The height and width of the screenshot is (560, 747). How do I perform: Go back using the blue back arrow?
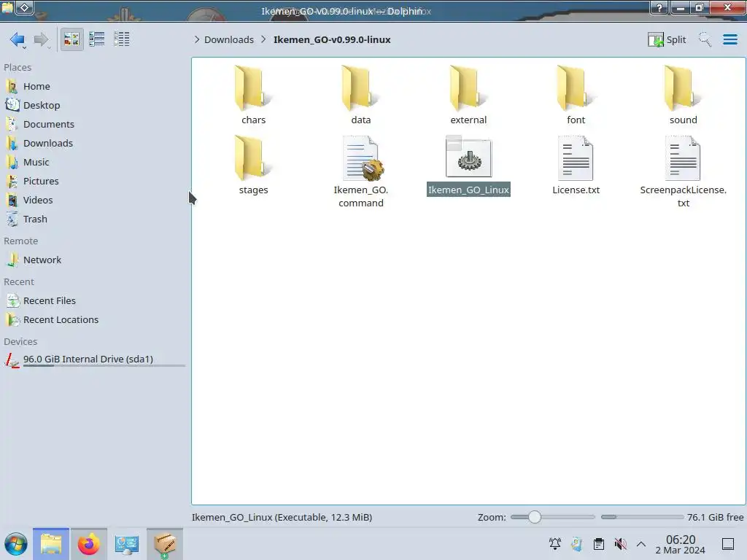(x=18, y=39)
